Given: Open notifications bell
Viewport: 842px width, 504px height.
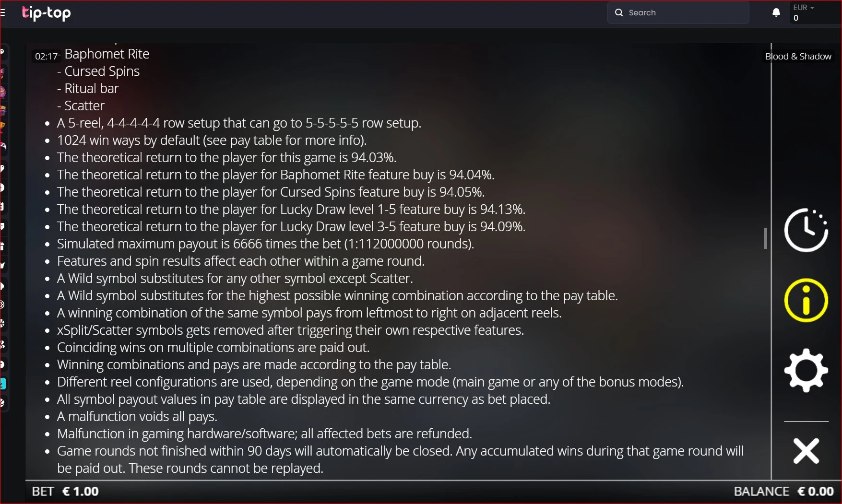Looking at the screenshot, I should 776,13.
